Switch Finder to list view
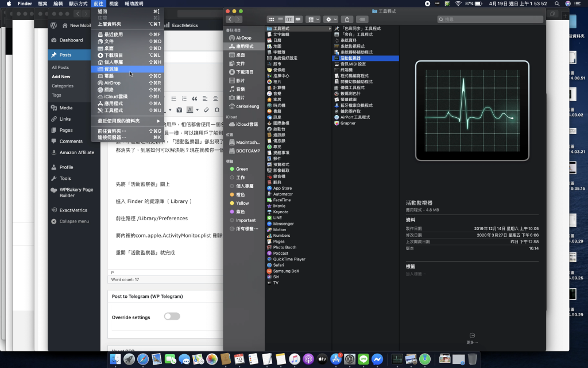This screenshot has height=368, width=588. (x=280, y=19)
